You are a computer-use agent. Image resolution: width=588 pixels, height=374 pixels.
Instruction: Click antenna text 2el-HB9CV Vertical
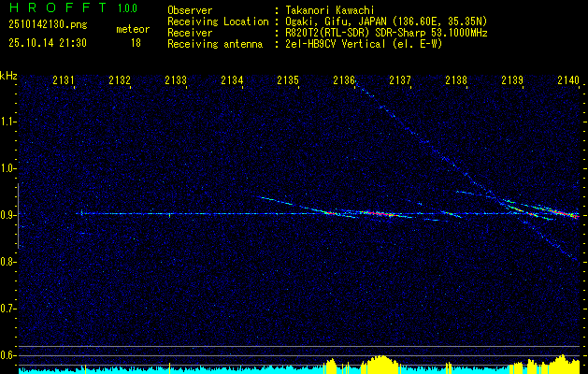tap(336, 44)
